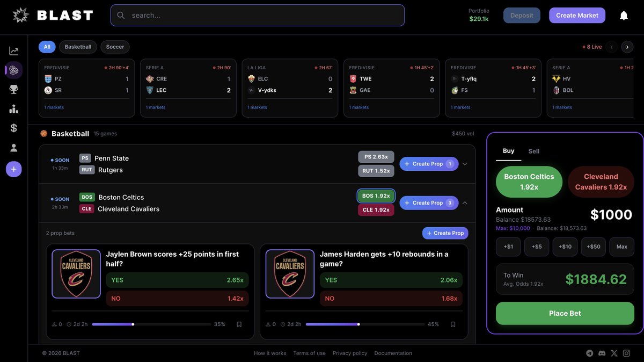
Task: Bookmark the Jaylen Brown prop
Action: (239, 324)
